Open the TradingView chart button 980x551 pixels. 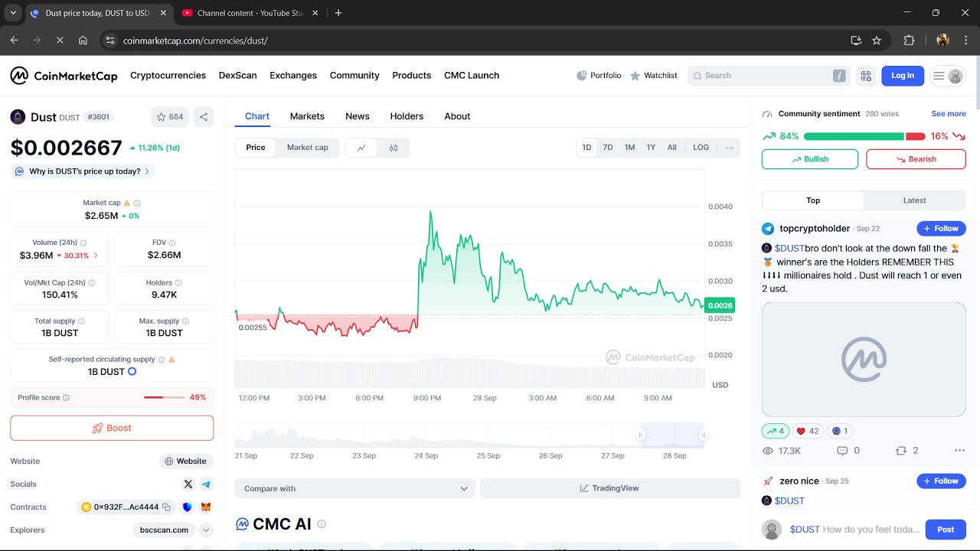pos(610,488)
